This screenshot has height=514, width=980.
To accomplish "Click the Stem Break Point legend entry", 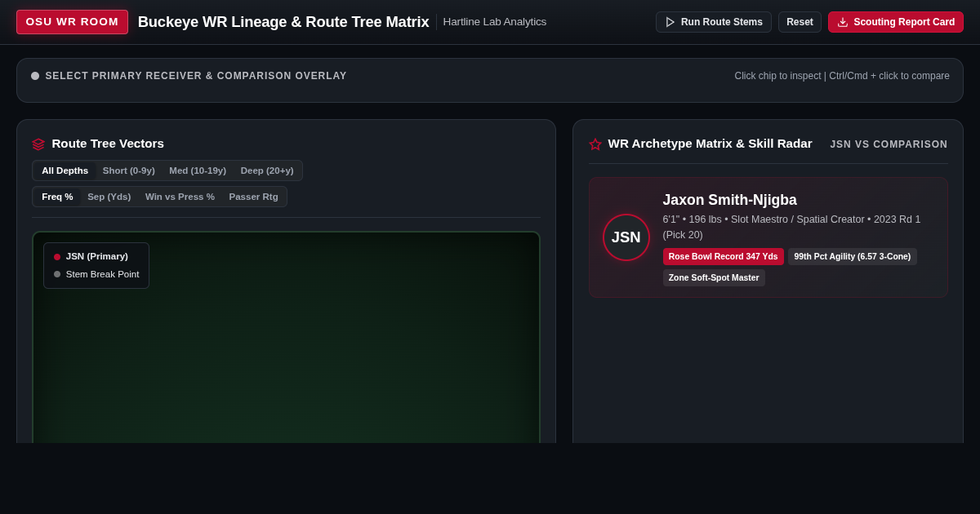I will (96, 274).
